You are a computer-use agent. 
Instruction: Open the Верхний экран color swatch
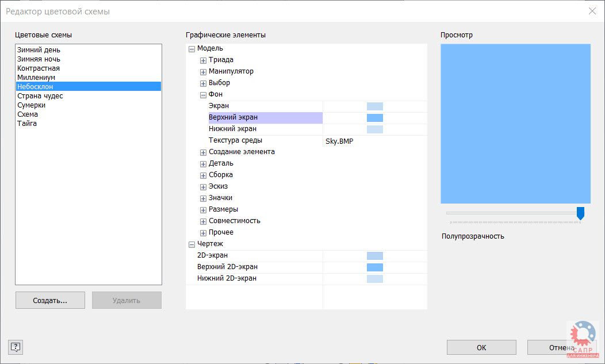(374, 118)
